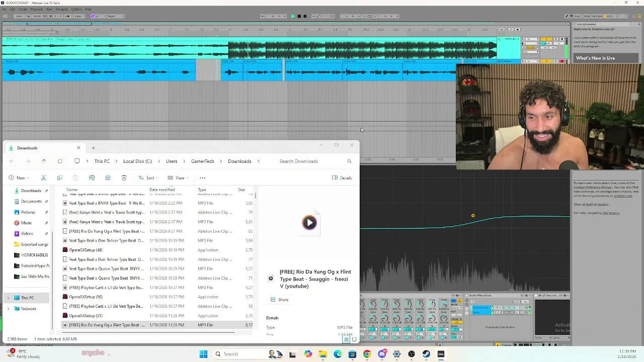Open Ableton Options menu
Image resolution: width=644 pixels, height=362 pixels.
pos(76,9)
